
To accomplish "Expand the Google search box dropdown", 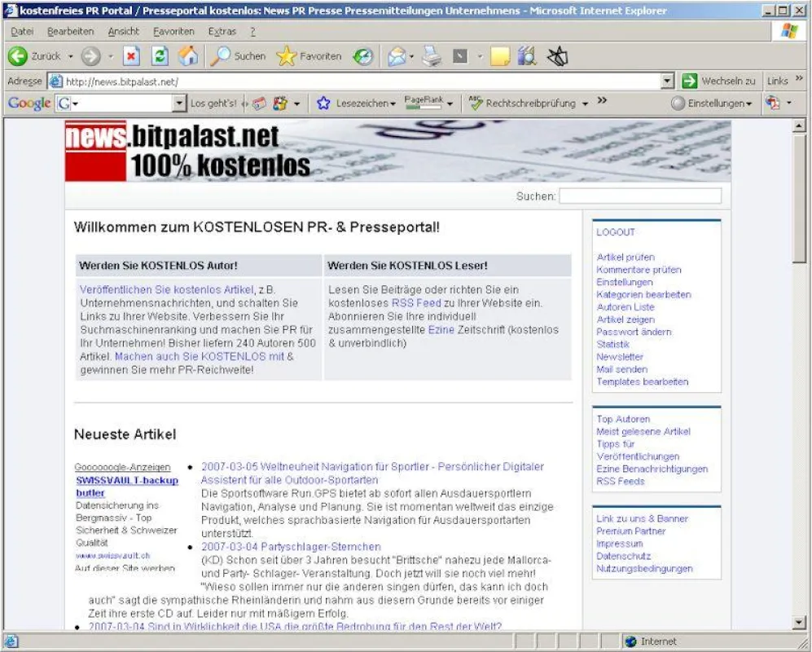I will (178, 104).
